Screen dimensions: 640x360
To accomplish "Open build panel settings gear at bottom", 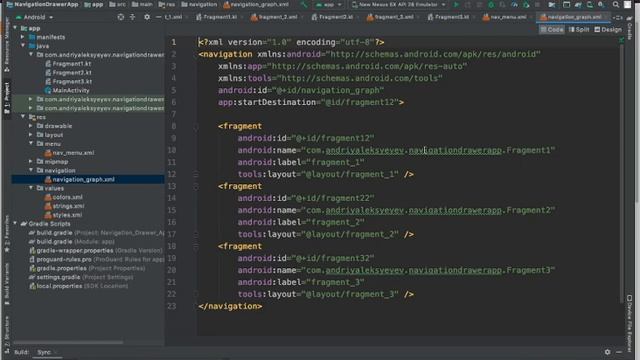I will click(607, 351).
